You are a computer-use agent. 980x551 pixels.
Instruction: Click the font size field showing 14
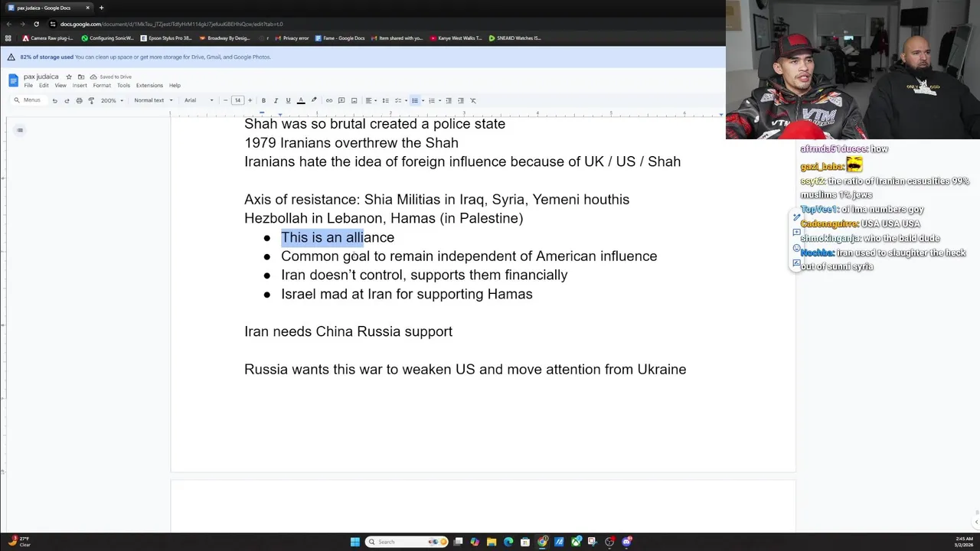237,100
